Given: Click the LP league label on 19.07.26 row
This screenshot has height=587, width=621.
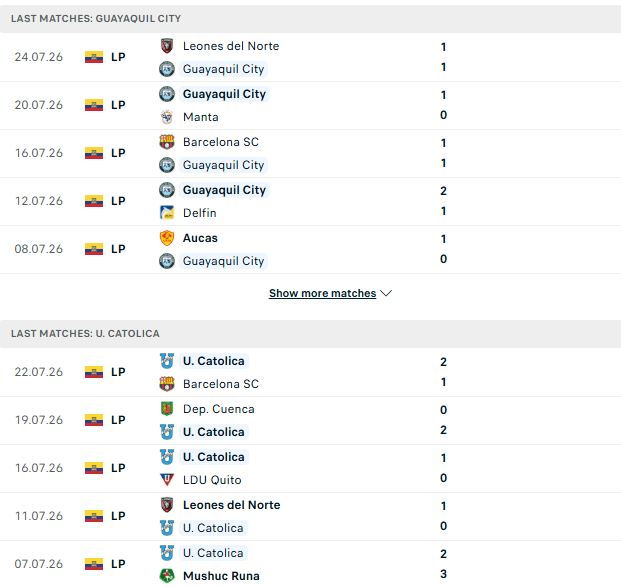Looking at the screenshot, I should tap(118, 420).
